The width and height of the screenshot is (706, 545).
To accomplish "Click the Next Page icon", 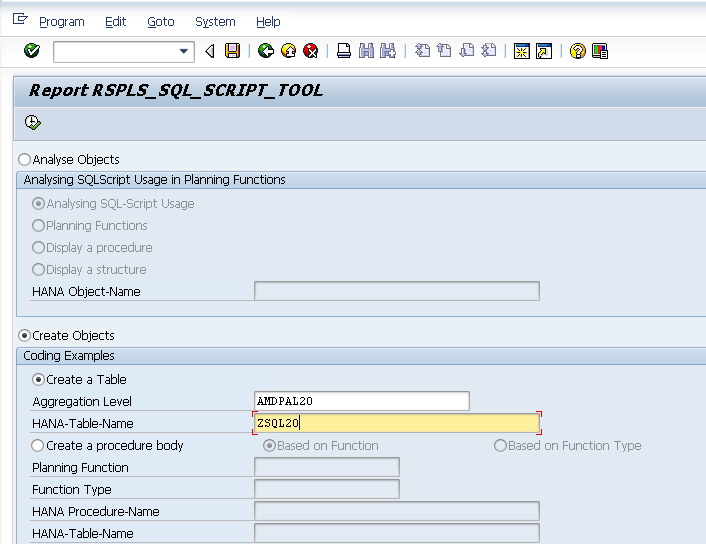I will point(466,50).
